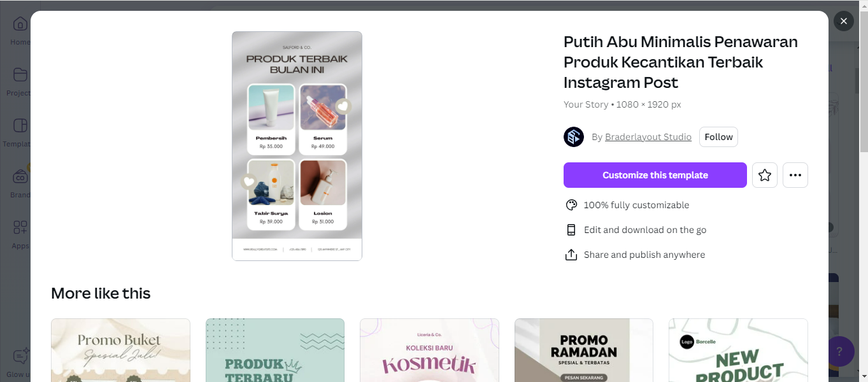Follow Braderlayout Studio

718,136
